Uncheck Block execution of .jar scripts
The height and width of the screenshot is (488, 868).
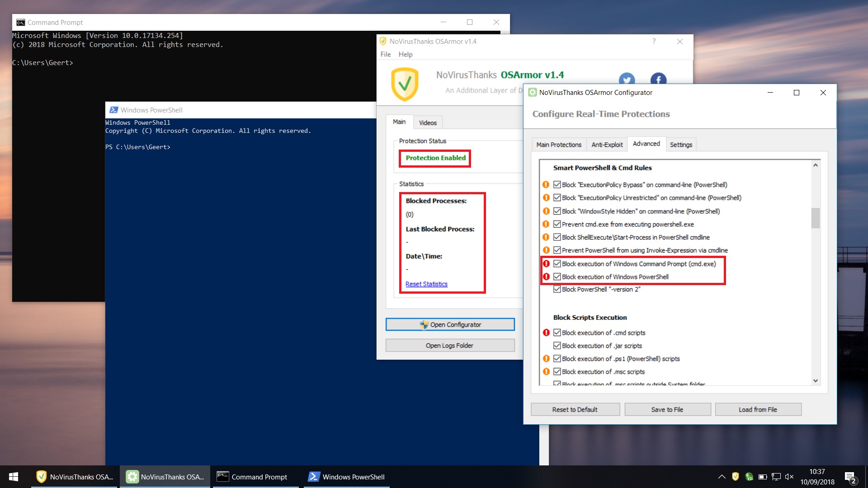point(557,346)
